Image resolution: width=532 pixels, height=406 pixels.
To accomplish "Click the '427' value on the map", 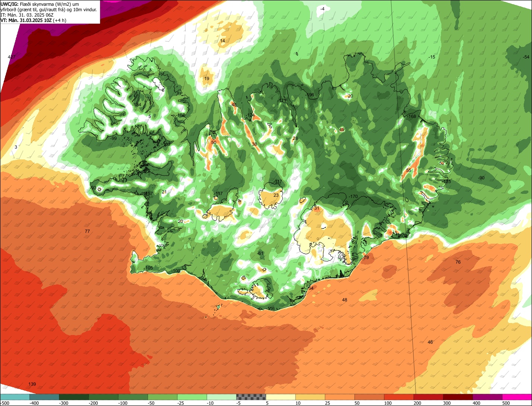I will click(x=12, y=57).
